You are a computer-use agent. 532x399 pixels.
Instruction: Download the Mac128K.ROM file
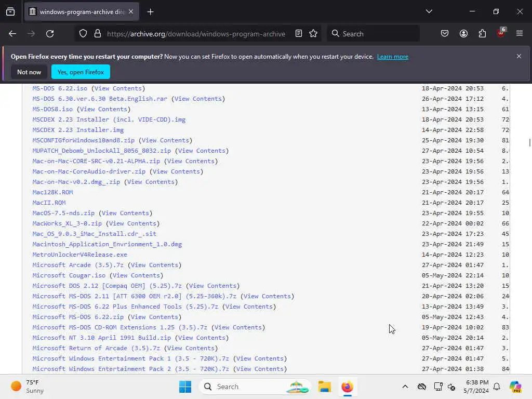point(52,192)
